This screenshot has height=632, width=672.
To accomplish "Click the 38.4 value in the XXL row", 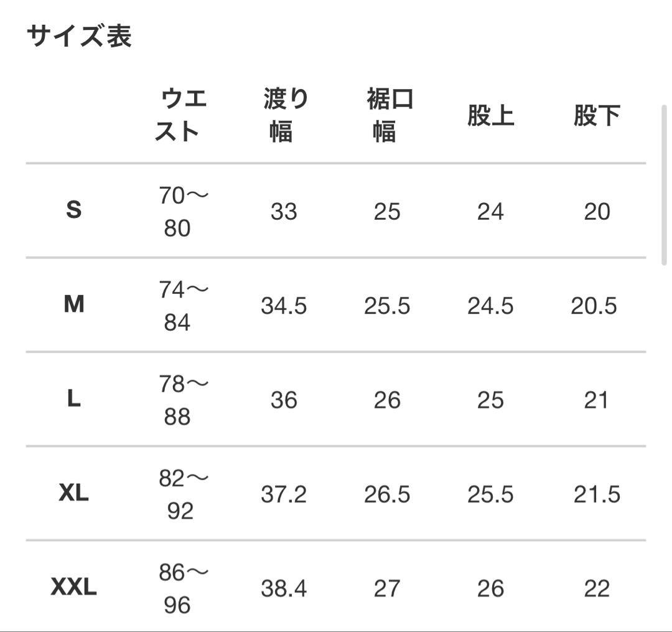I will tap(284, 588).
